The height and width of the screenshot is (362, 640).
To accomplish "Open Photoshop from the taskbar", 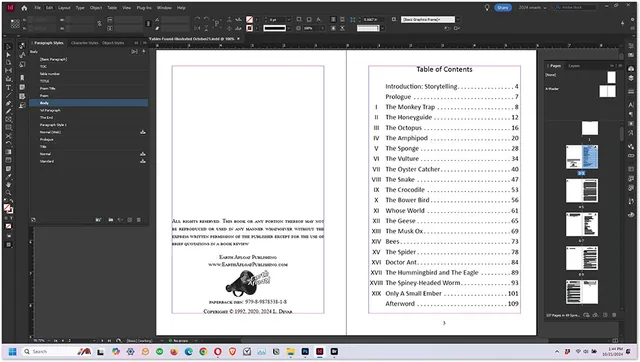I will 305,351.
